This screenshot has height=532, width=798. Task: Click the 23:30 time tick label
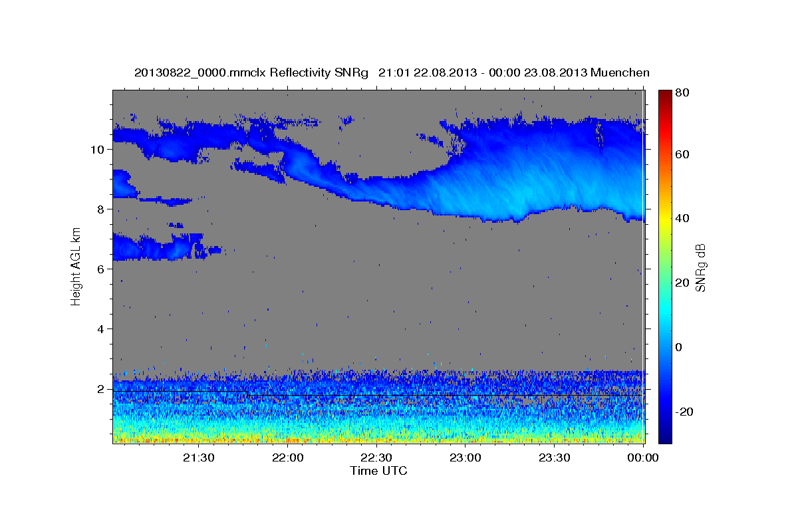tap(555, 458)
